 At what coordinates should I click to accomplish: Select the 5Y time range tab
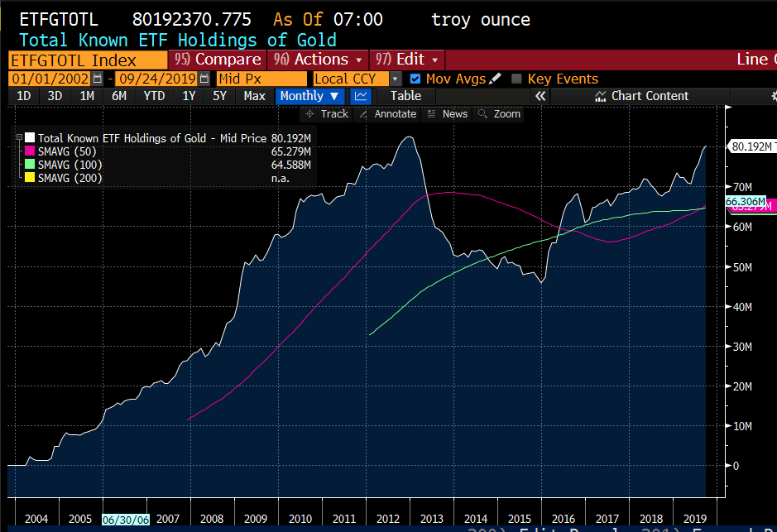click(x=219, y=96)
